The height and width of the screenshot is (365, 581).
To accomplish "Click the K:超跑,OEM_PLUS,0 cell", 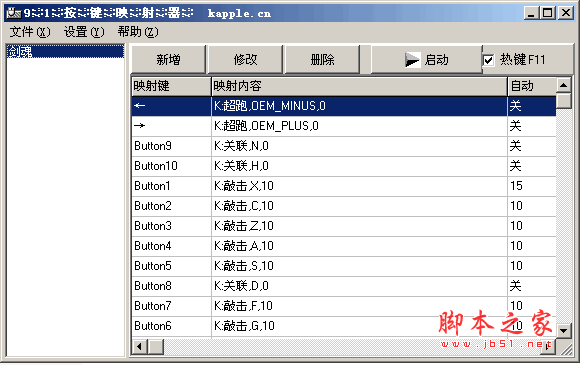I will [359, 126].
